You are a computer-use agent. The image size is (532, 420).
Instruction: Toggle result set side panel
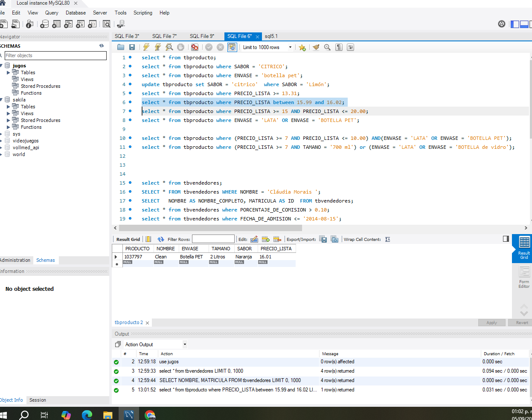click(506, 239)
